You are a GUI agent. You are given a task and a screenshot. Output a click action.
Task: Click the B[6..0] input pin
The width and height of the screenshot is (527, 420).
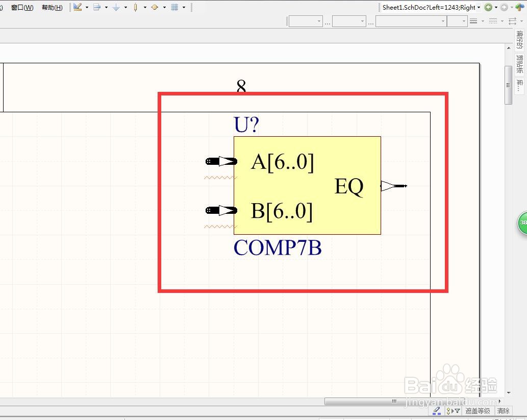click(221, 210)
